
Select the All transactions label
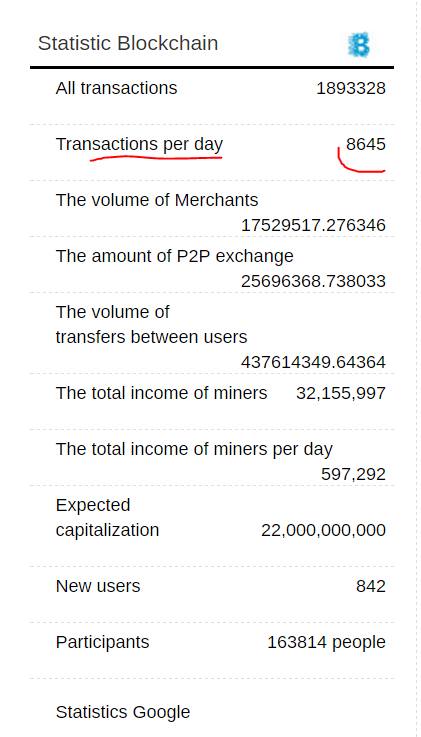(x=117, y=88)
